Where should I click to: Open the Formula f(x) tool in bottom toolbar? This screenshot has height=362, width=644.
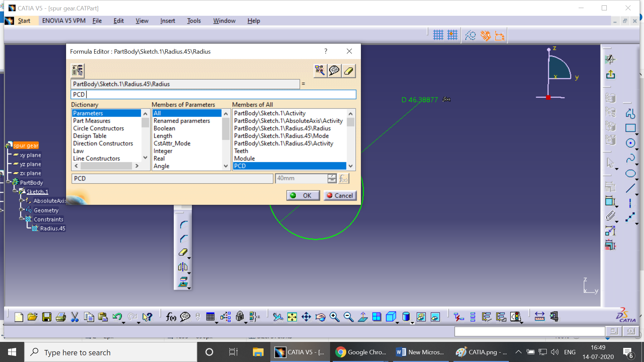pyautogui.click(x=171, y=317)
